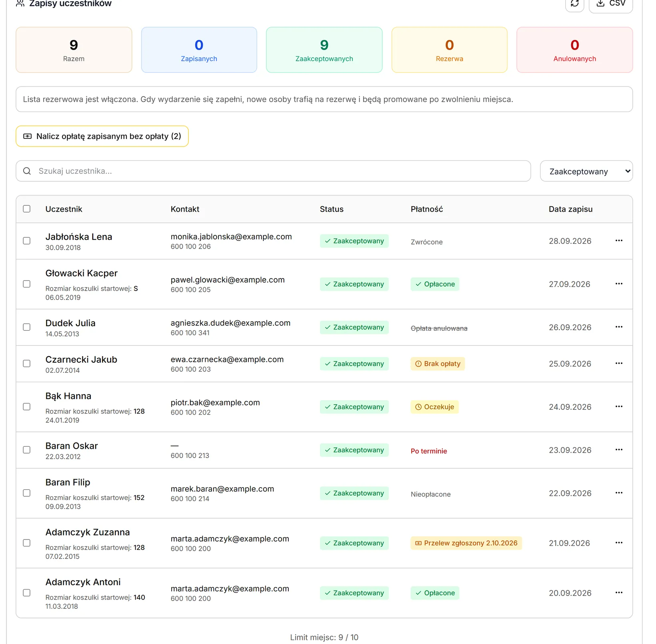Viewport: 656px width, 644px height.
Task: Open more actions for Głowacki Kacper
Action: point(619,284)
